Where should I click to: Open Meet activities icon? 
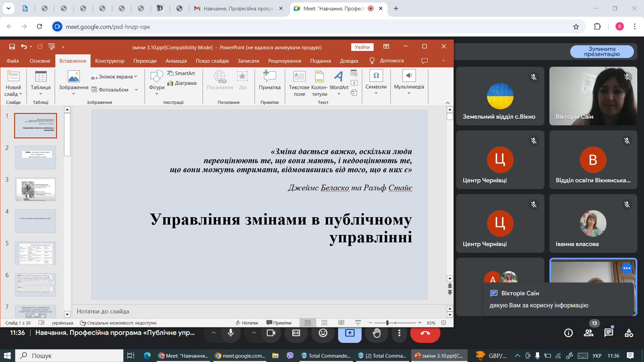pos(629,333)
